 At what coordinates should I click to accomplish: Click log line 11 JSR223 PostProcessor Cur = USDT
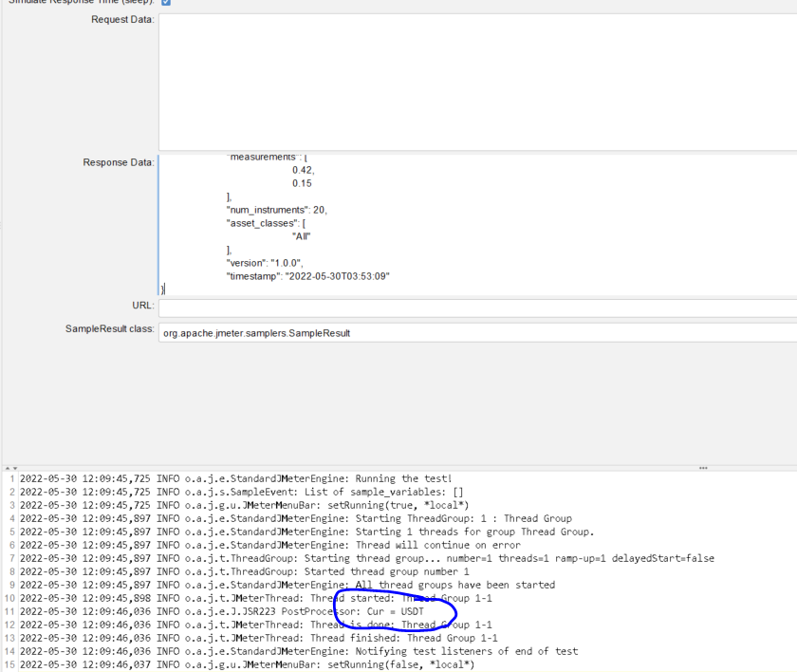click(x=222, y=611)
